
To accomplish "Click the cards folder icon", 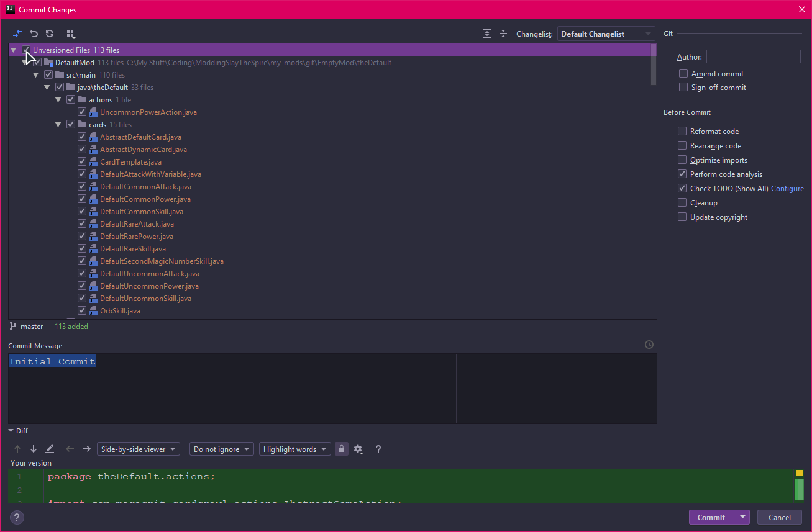I will 82,124.
